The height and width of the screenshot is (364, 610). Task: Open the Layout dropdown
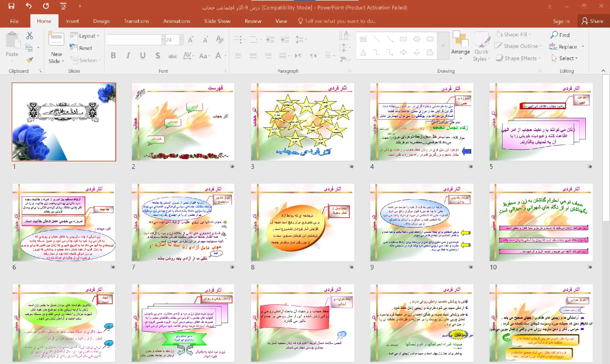tap(85, 36)
